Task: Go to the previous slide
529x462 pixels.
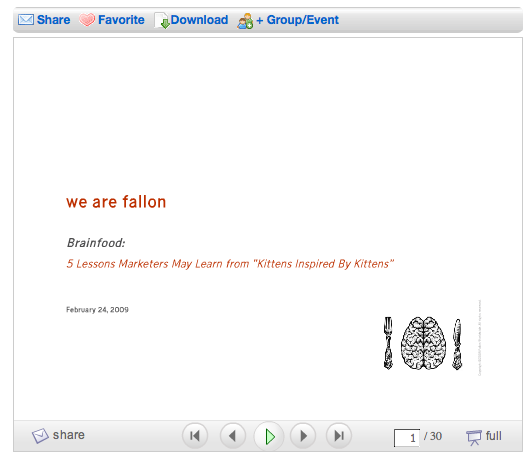Action: point(232,436)
